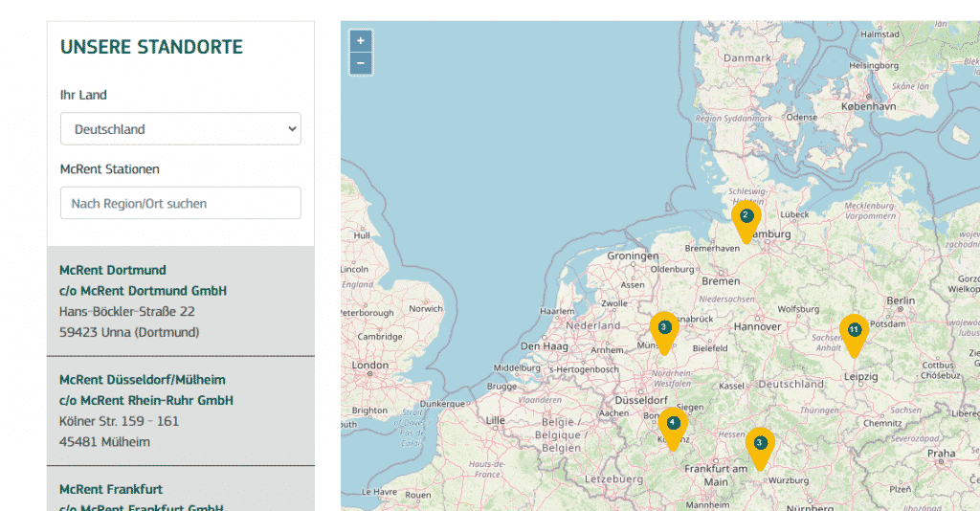Click the København label on the map
The width and height of the screenshot is (980, 511).
868,107
